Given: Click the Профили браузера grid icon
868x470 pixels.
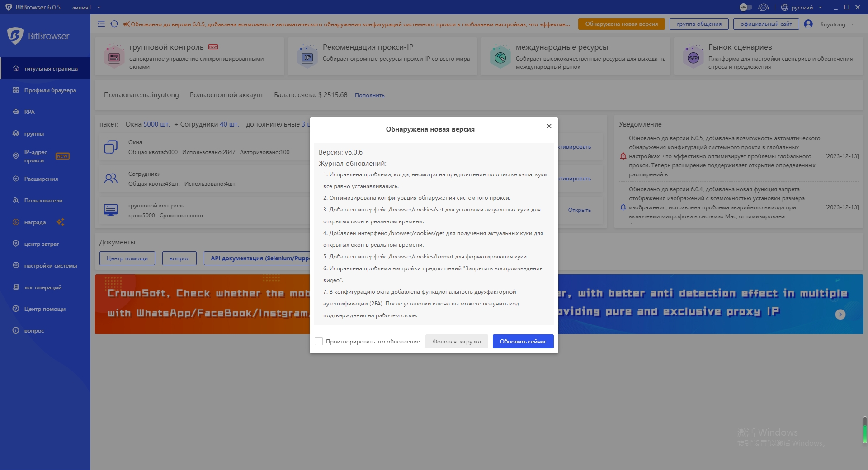Looking at the screenshot, I should (x=16, y=90).
